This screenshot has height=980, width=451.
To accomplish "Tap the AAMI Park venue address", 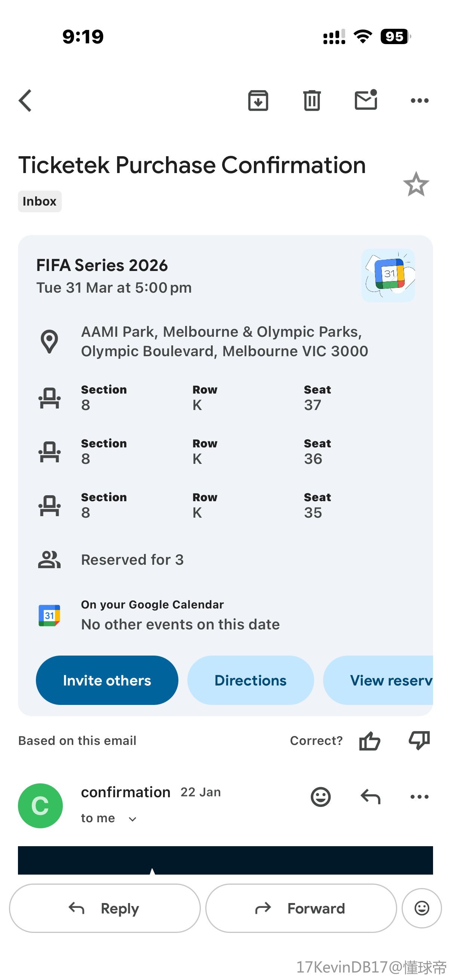I will pyautogui.click(x=224, y=341).
